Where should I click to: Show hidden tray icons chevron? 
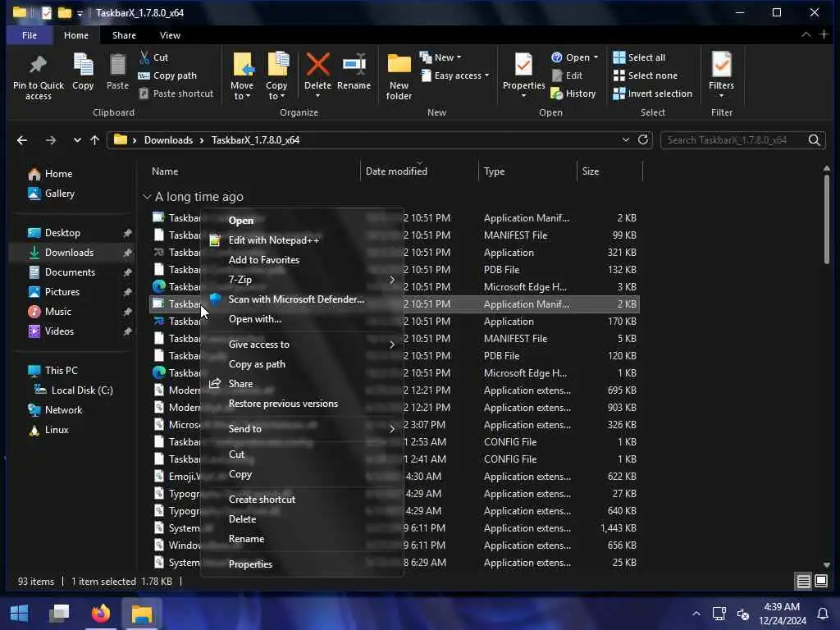[x=696, y=614]
